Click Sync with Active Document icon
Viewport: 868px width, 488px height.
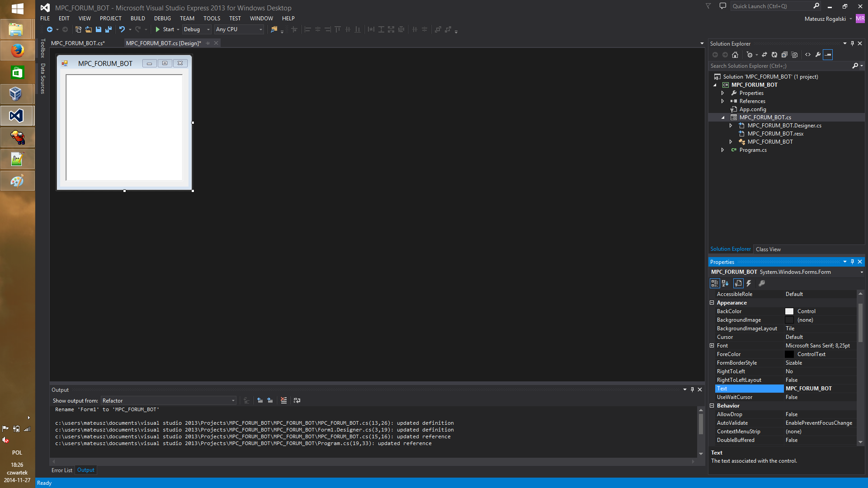coord(764,55)
